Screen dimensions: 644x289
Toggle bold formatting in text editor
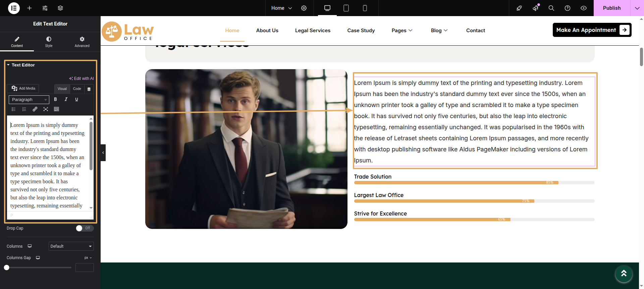tap(55, 99)
